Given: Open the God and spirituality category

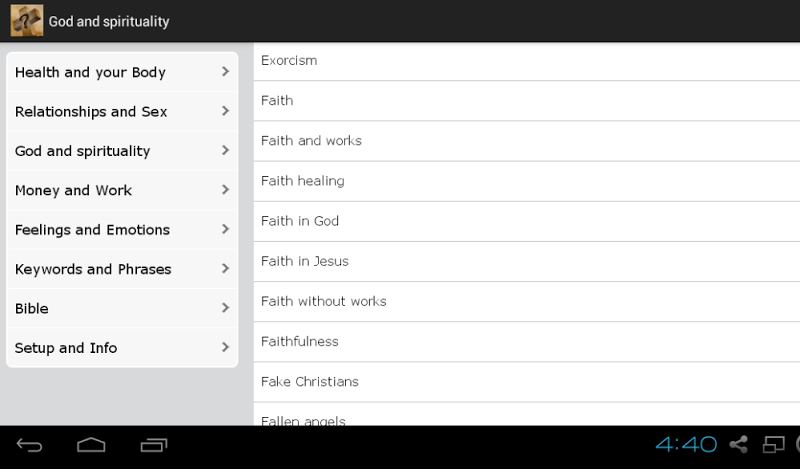Looking at the screenshot, I should tap(122, 151).
